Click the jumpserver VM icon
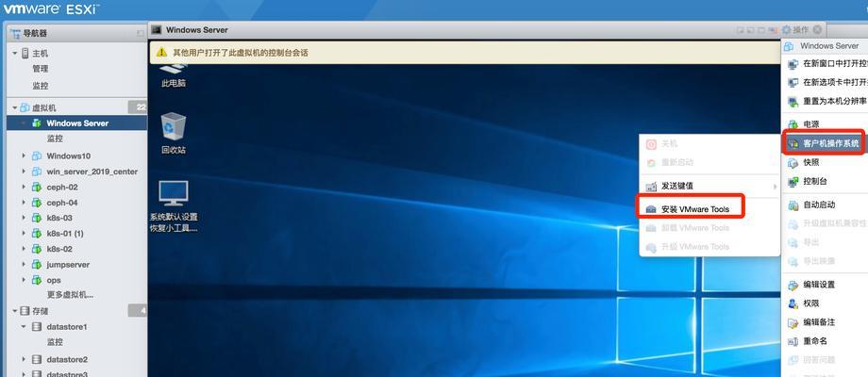This screenshot has height=377, width=868. pos(37,264)
